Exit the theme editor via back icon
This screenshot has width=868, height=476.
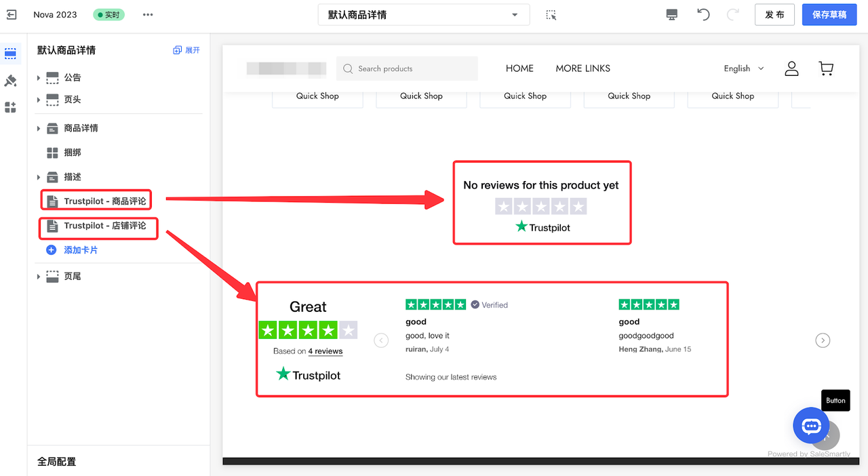[x=11, y=14]
